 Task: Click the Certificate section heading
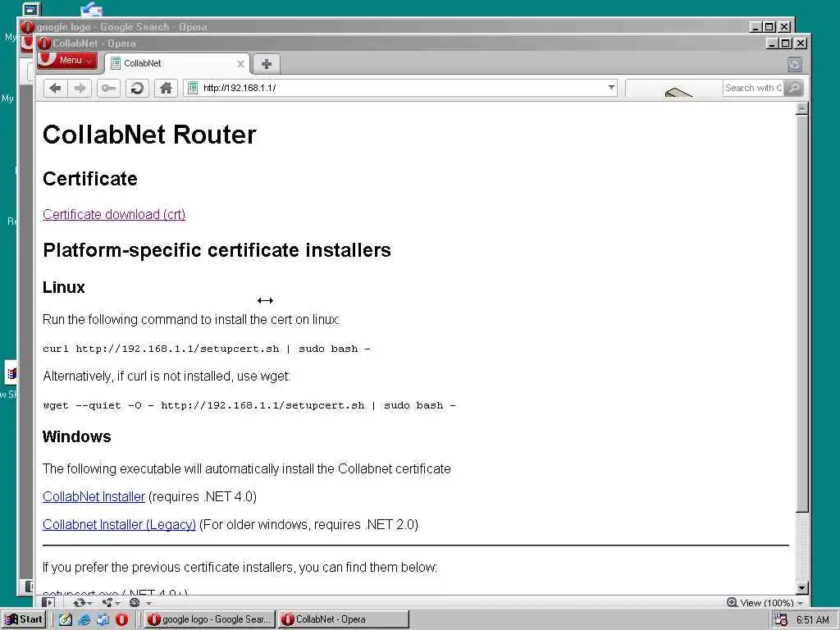pos(90,178)
